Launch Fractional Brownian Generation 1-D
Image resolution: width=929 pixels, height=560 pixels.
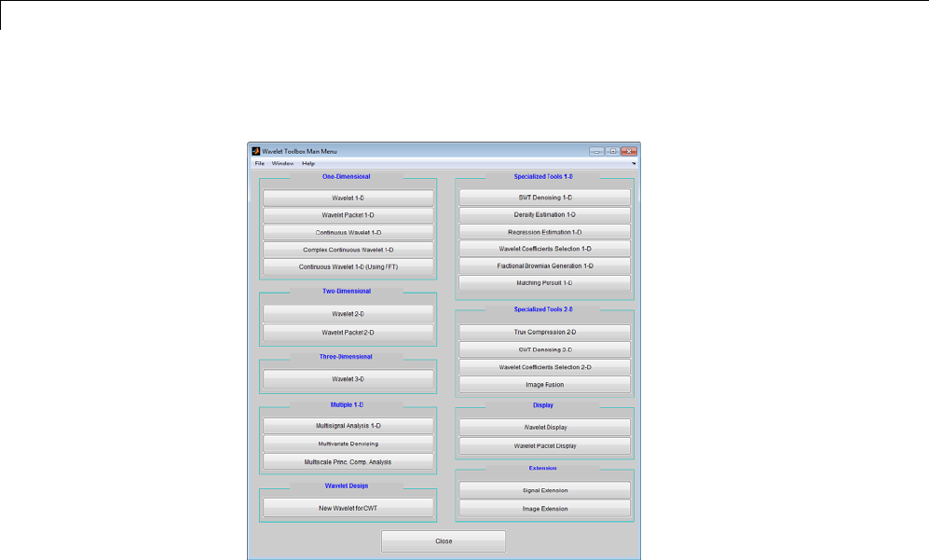point(545,266)
